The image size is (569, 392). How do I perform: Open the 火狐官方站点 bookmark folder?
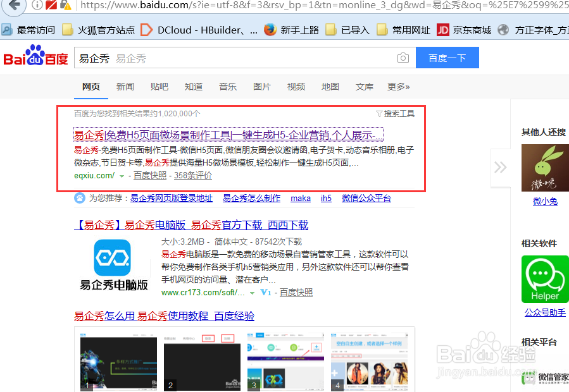pyautogui.click(x=98, y=30)
